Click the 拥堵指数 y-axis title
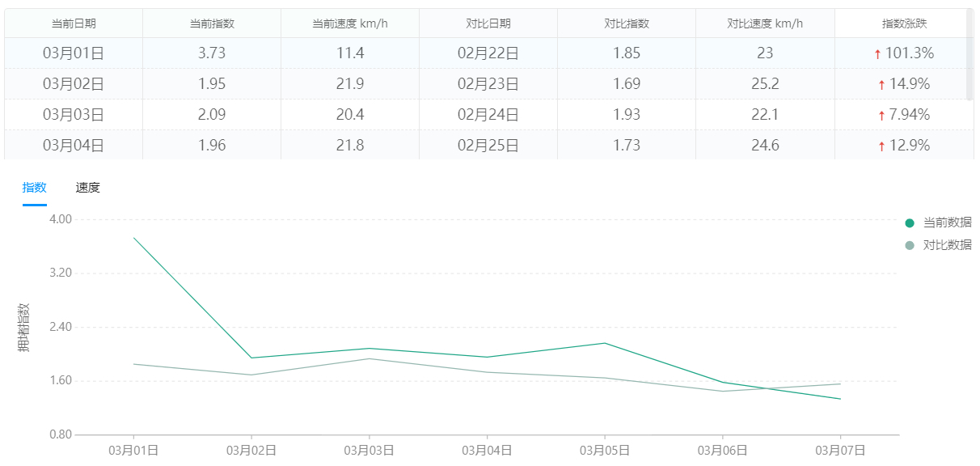 click(24, 327)
